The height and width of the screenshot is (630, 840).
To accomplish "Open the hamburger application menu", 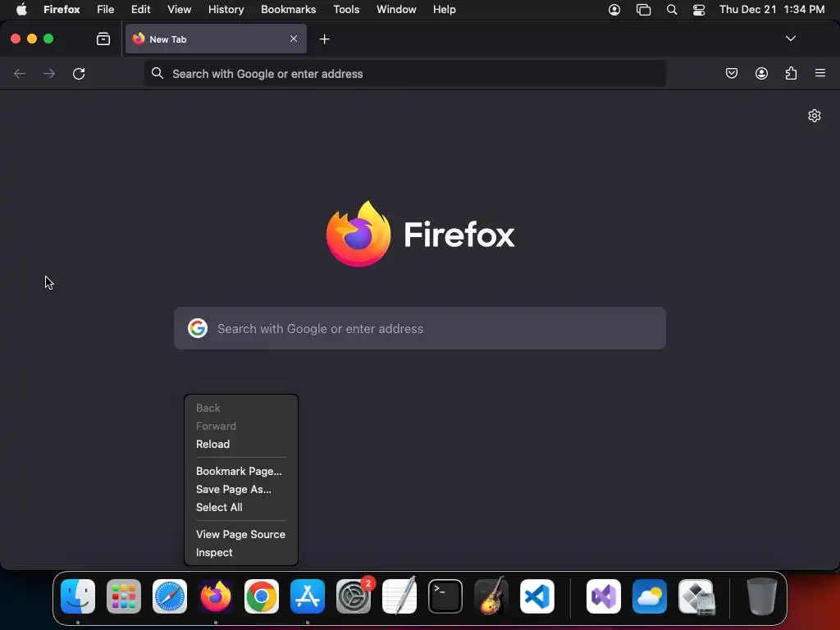I will [x=819, y=73].
